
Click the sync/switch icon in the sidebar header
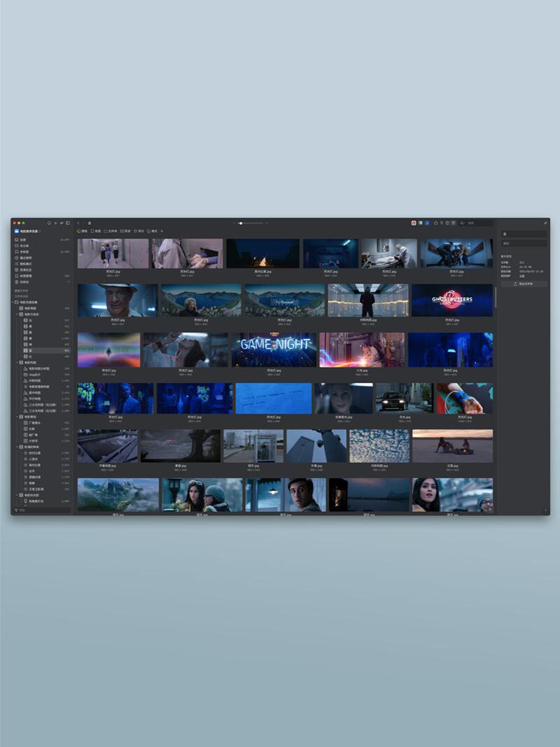[62, 223]
